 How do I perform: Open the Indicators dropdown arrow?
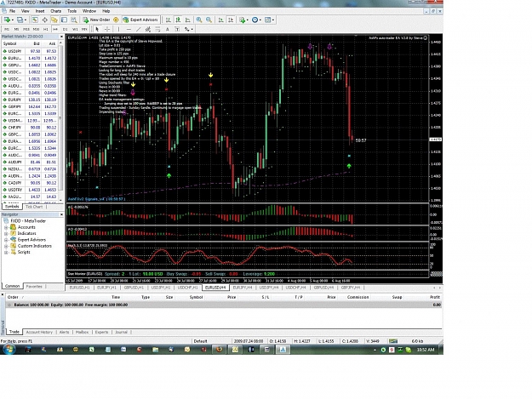point(248,20)
